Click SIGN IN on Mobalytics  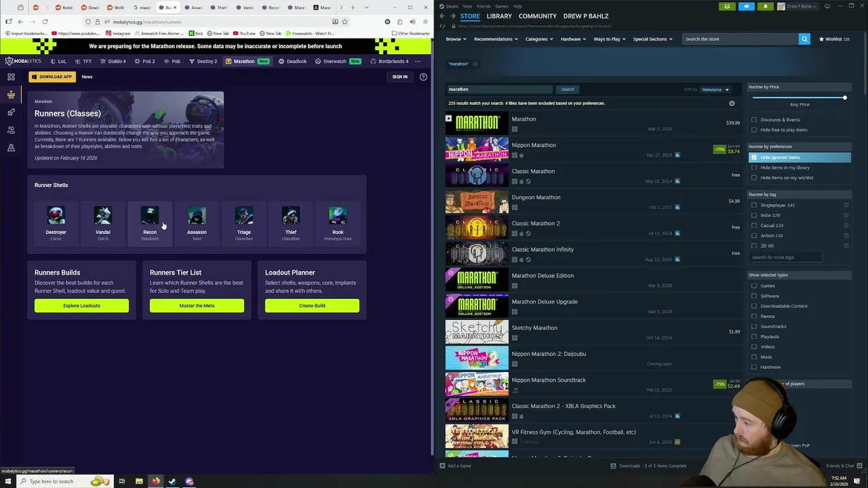[400, 77]
